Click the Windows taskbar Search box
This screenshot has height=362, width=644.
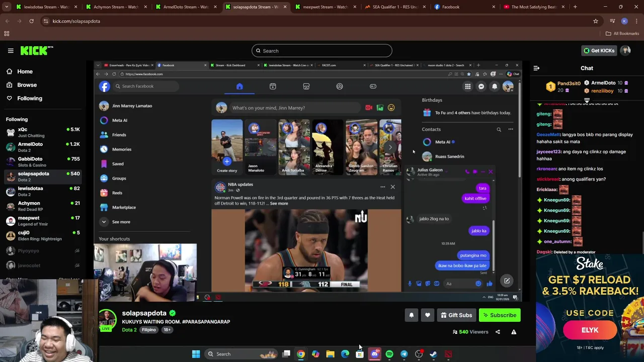(x=242, y=354)
